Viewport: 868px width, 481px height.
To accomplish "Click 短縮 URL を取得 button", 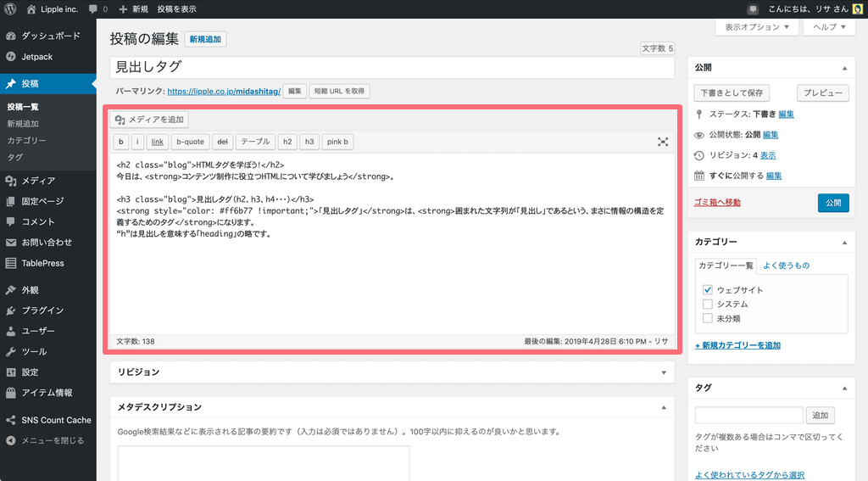I will tap(339, 92).
